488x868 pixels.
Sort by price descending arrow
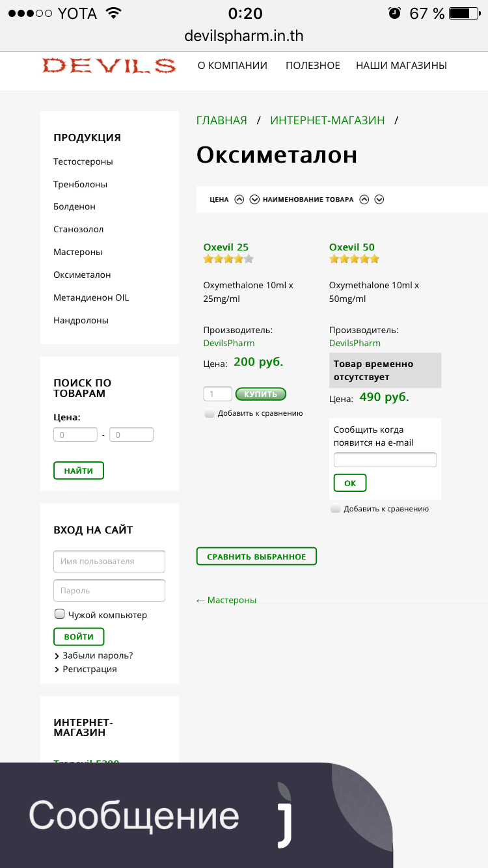pos(254,200)
